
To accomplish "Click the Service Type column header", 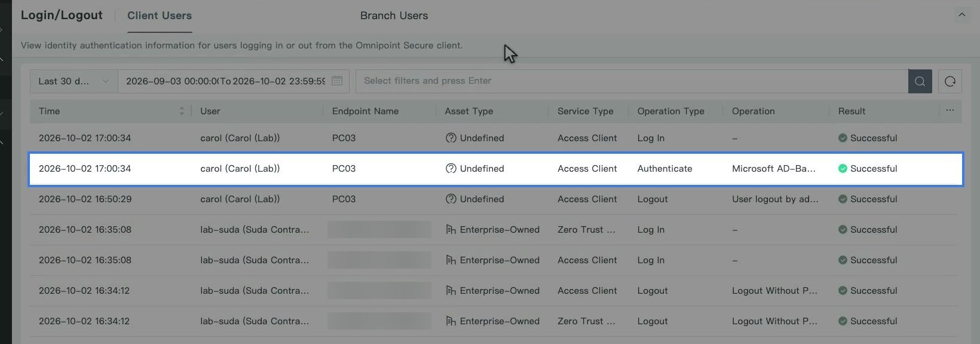I will [x=586, y=111].
